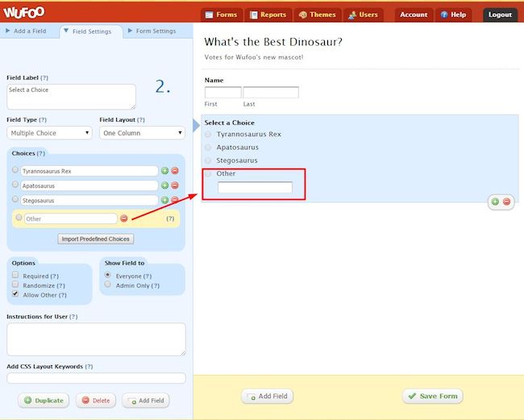Click Import Predefined Choices
This screenshot has height=420, width=524.
[x=96, y=239]
